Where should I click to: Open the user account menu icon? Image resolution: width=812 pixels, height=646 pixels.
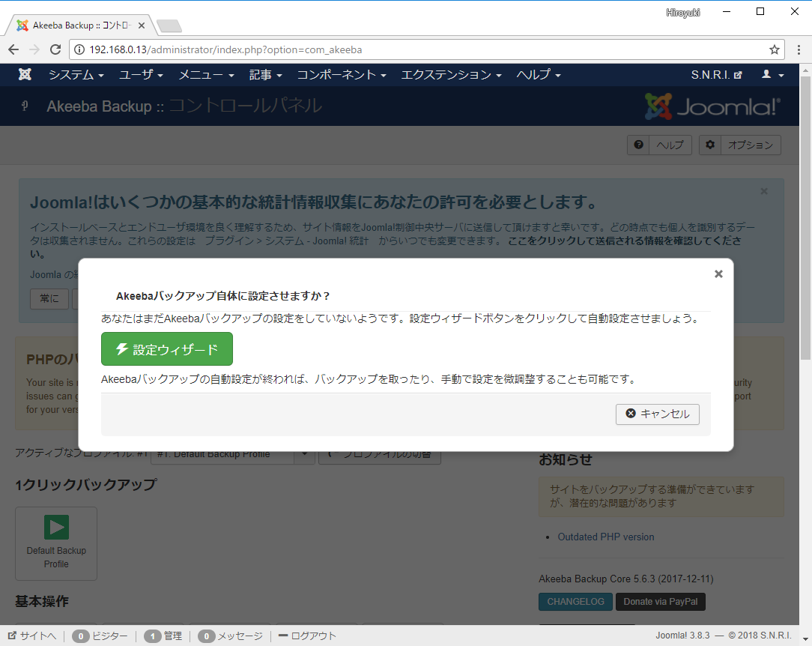(772, 75)
